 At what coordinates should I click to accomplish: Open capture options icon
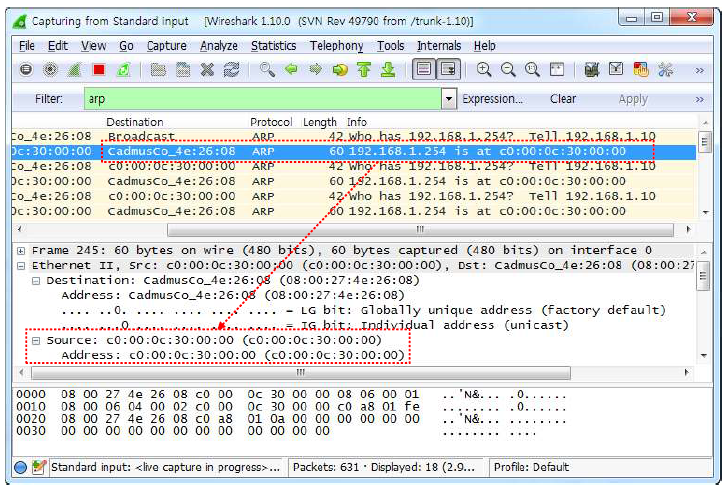point(50,70)
